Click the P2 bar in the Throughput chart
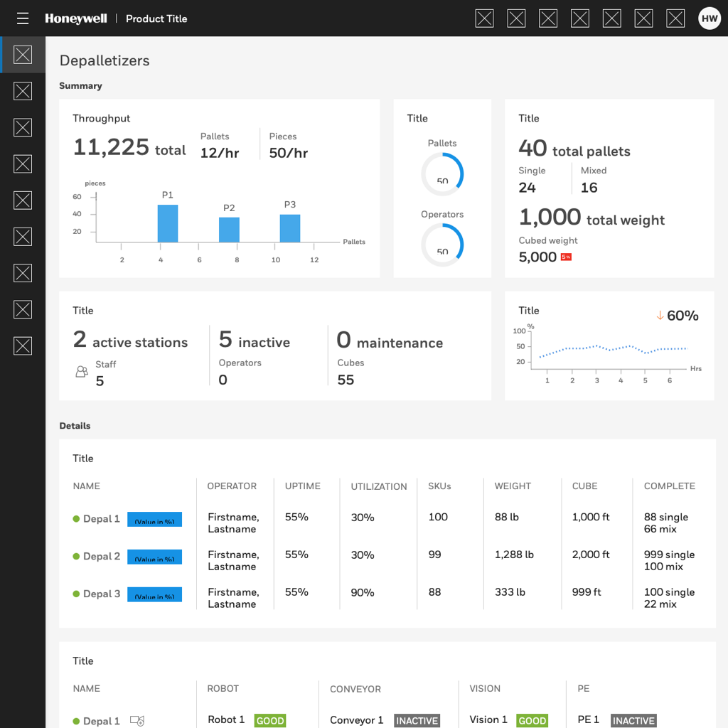This screenshot has height=728, width=728. (229, 230)
